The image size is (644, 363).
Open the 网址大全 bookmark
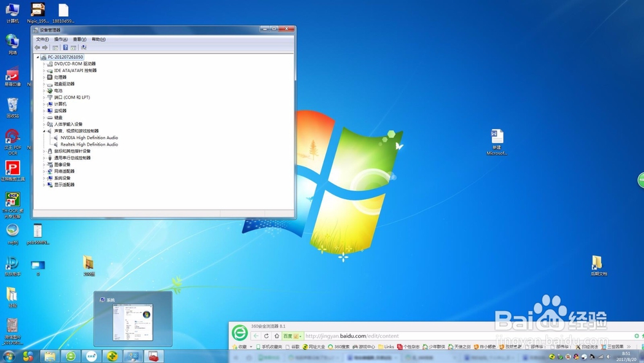[314, 347]
